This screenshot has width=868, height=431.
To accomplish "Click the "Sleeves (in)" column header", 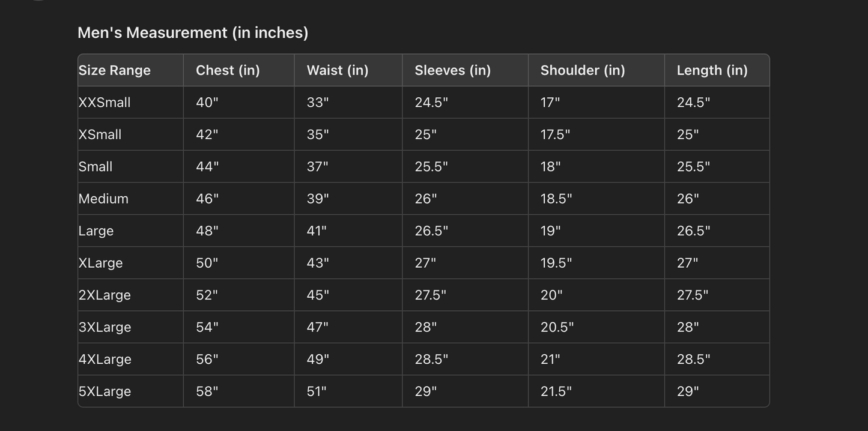I will click(x=453, y=70).
